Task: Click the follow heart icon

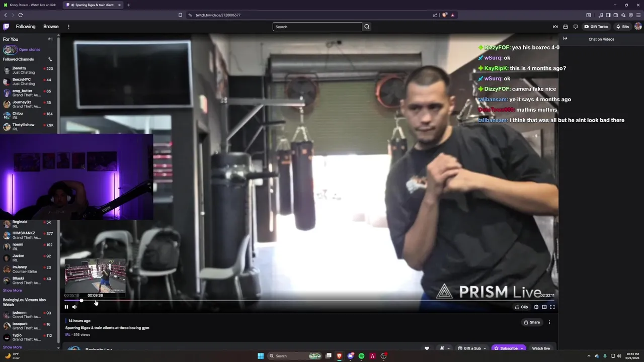Action: (427, 348)
